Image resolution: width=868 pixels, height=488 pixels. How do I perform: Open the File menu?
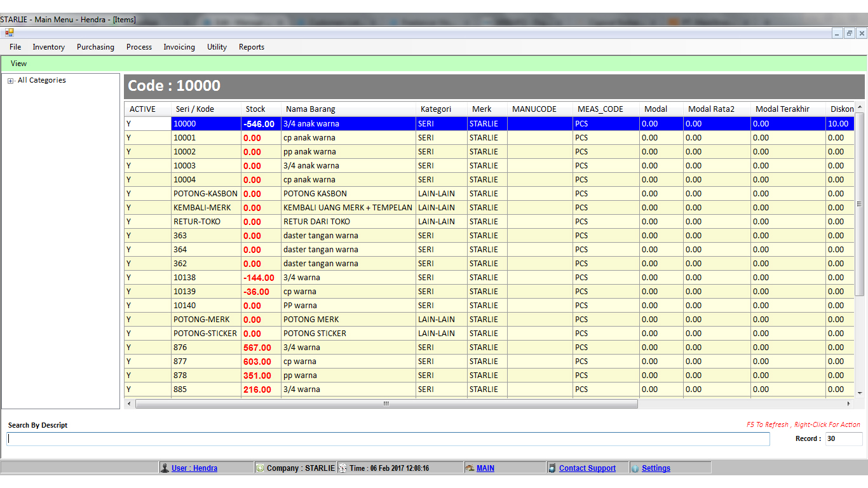pyautogui.click(x=15, y=47)
